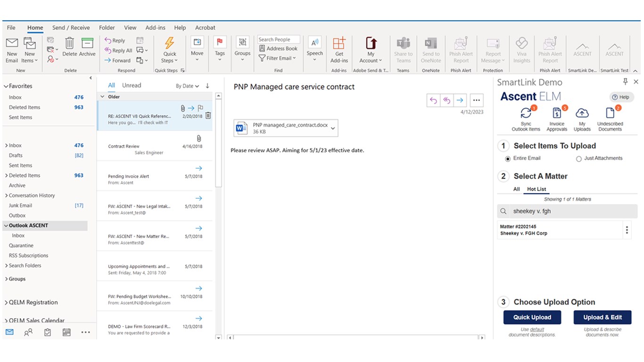Open the File menu tab
The image size is (644, 362).
[11, 28]
